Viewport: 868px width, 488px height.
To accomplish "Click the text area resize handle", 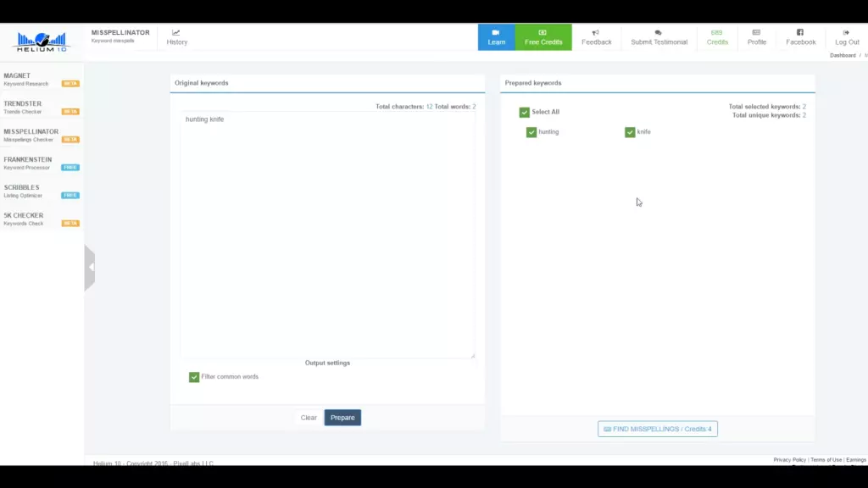I will [472, 355].
